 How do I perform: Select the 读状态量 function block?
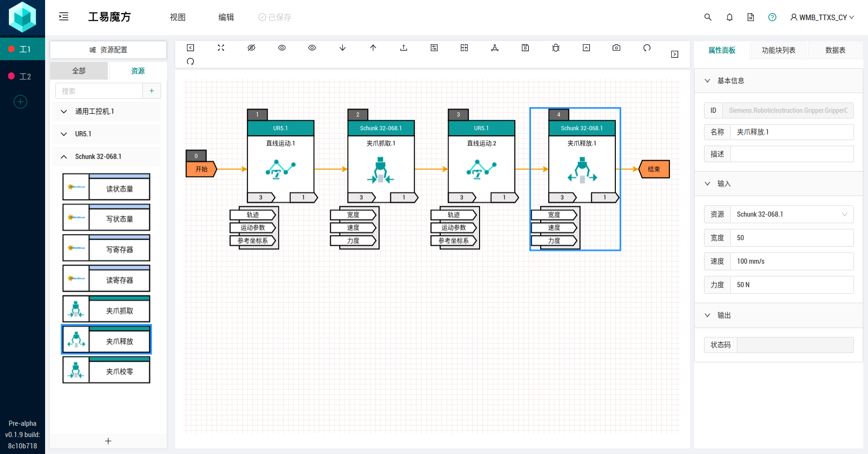coord(106,187)
